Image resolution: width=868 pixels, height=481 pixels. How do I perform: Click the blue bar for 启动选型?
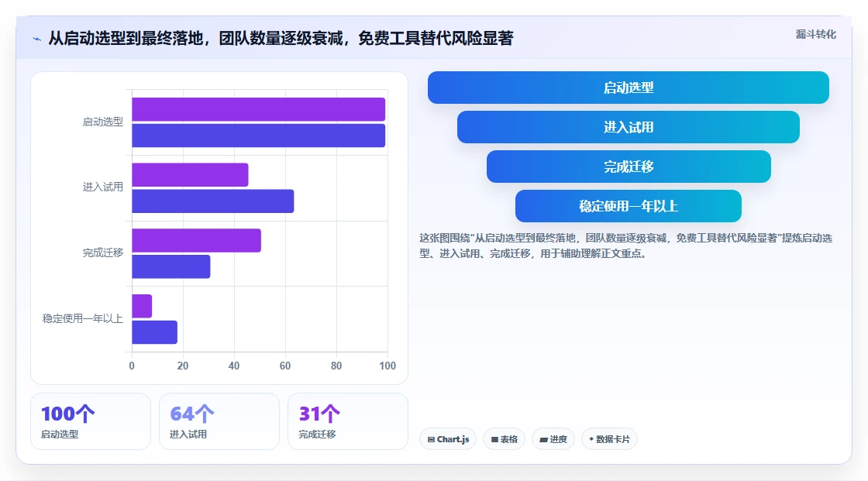pos(259,136)
